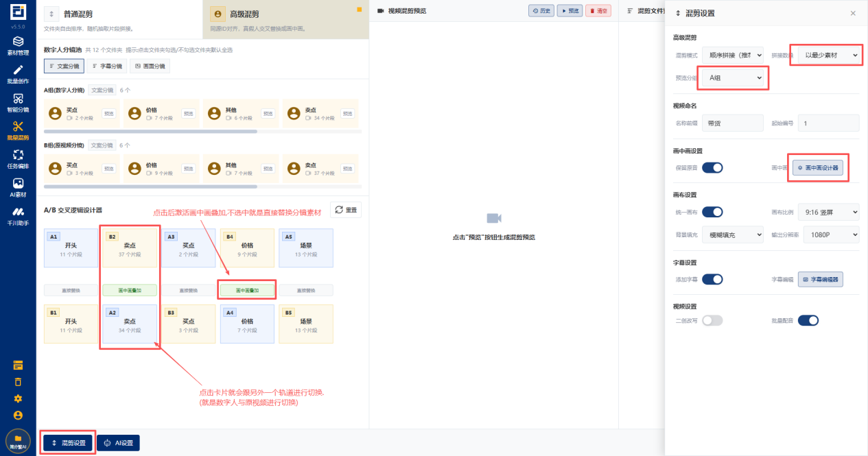Close the 混剪设置 panel
This screenshot has width=868, height=456.
pyautogui.click(x=853, y=13)
